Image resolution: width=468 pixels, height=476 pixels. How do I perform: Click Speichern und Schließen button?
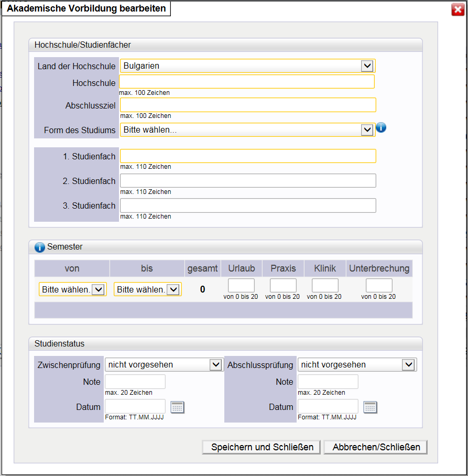pyautogui.click(x=262, y=447)
